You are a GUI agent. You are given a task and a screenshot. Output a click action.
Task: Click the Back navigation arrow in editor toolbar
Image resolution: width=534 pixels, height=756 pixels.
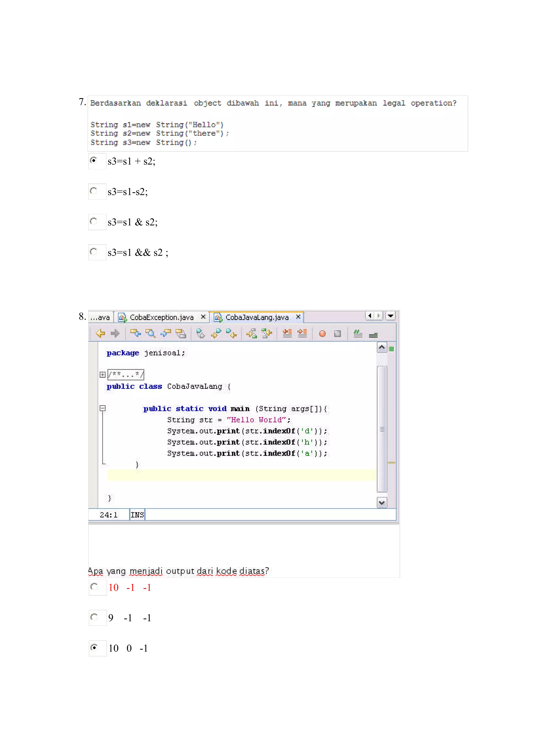coord(100,333)
